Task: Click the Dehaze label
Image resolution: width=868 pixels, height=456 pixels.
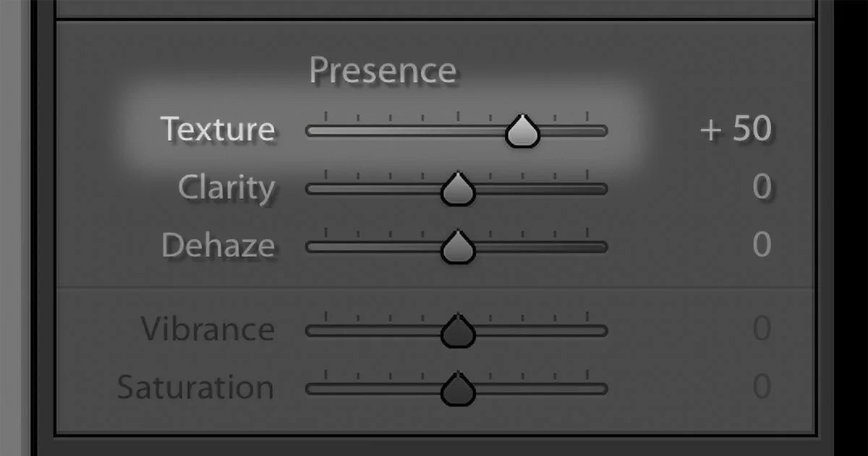Action: [218, 245]
